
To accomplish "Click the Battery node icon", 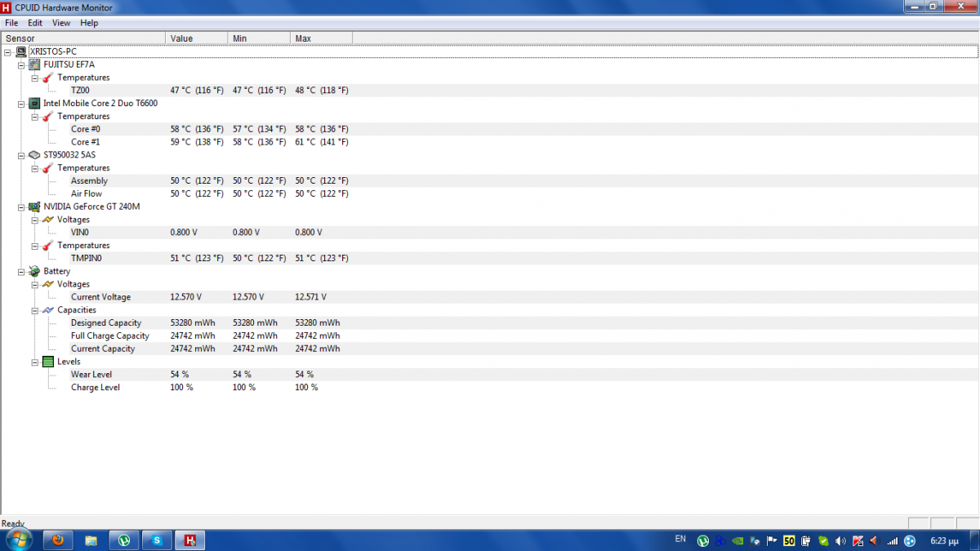I will (34, 271).
